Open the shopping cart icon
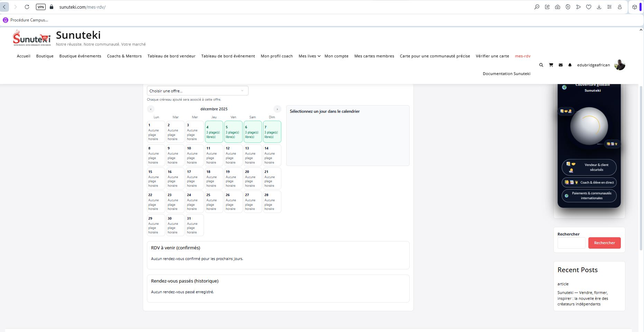 551,65
